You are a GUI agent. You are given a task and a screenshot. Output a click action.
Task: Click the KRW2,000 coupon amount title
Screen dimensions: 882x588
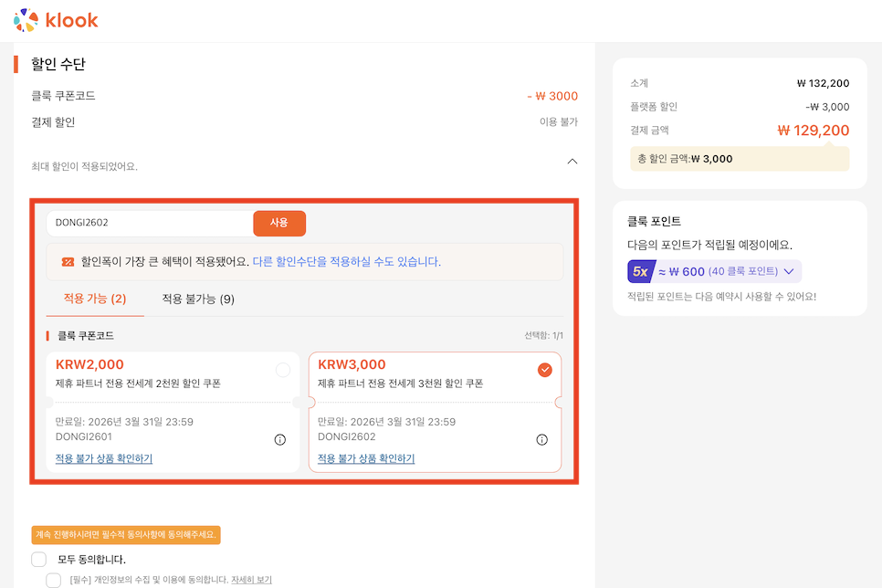click(89, 364)
